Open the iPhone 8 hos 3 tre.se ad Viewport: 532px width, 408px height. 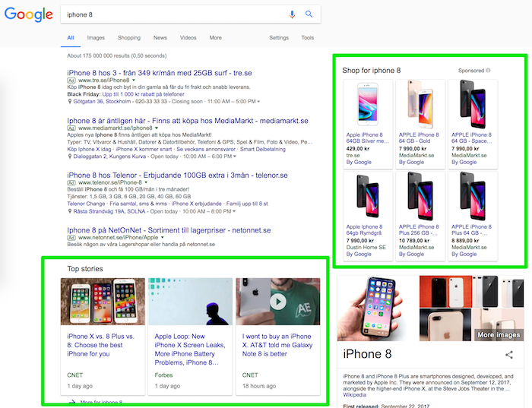coord(160,73)
